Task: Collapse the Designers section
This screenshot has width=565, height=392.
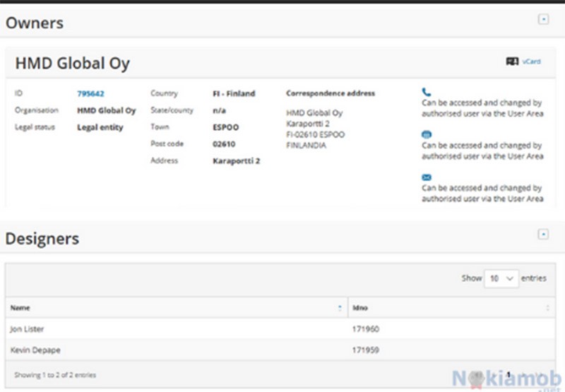Action: click(x=543, y=234)
